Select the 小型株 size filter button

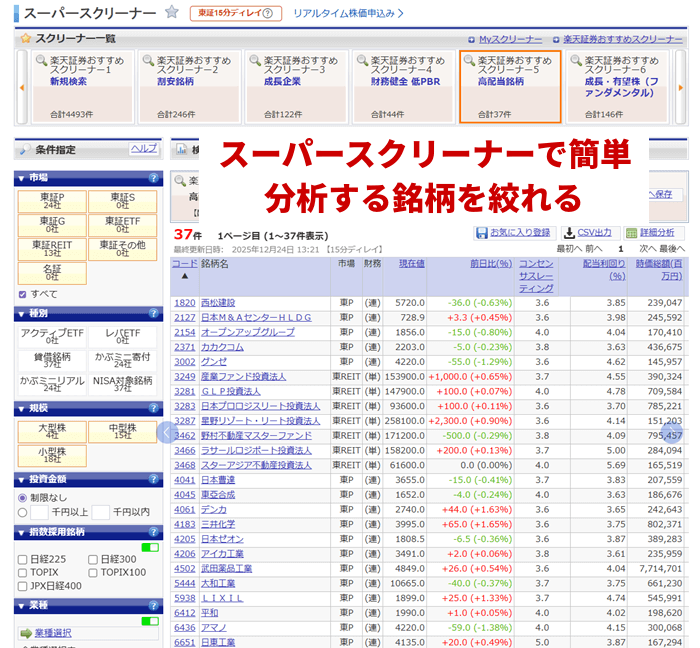(52, 456)
